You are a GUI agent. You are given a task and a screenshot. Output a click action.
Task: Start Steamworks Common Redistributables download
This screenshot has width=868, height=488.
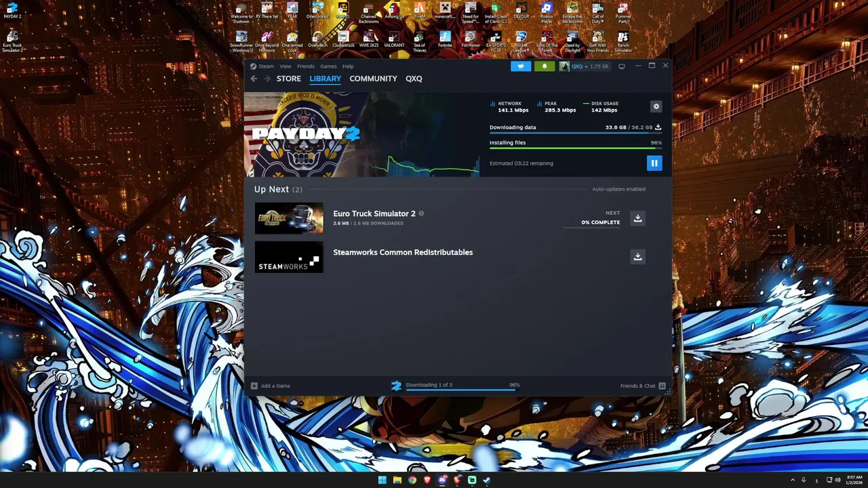tap(637, 257)
